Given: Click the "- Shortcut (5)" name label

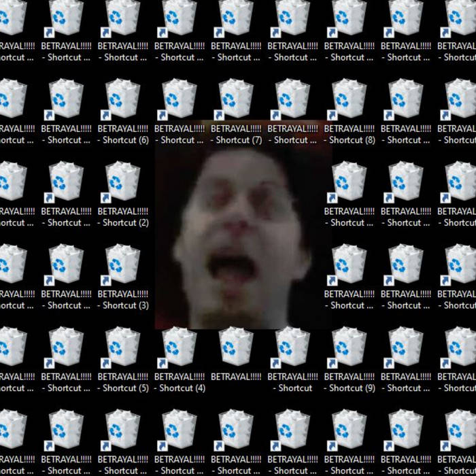Looking at the screenshot, I should pos(122,388).
